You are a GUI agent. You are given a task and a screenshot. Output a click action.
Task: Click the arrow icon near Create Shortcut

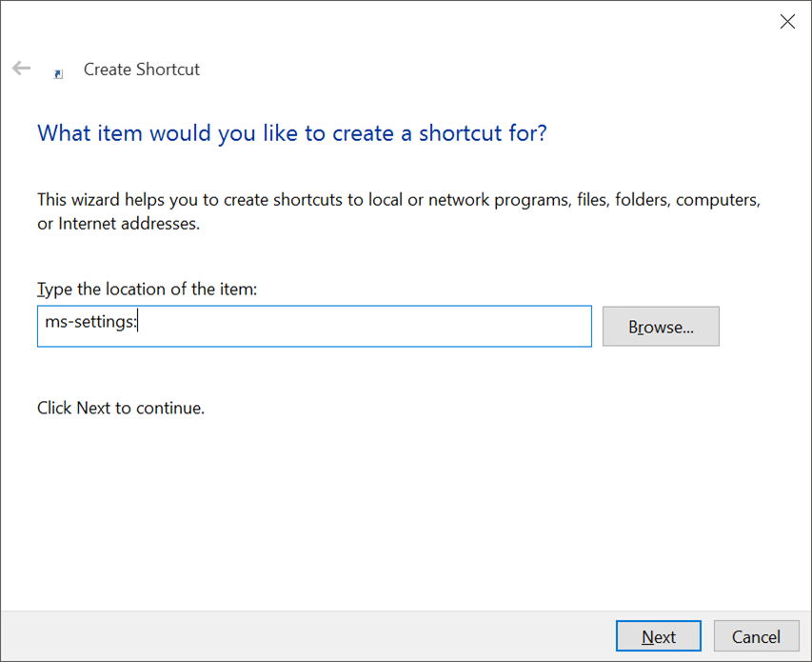point(21,68)
